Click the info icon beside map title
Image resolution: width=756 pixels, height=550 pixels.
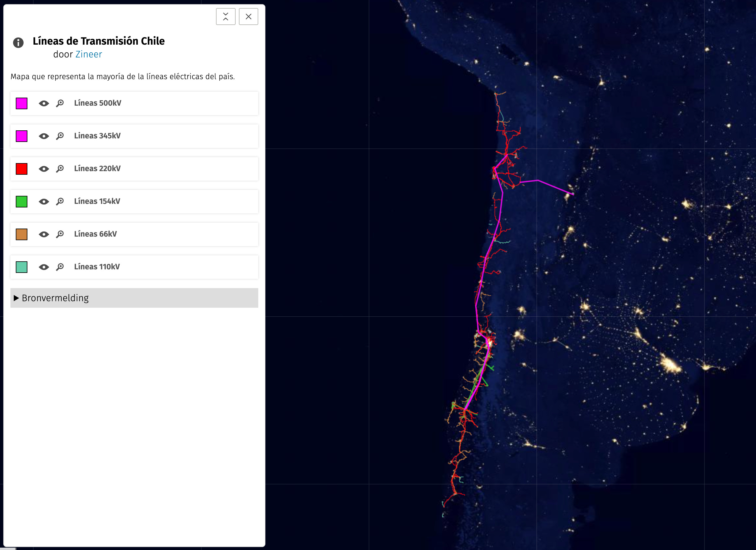tap(18, 43)
